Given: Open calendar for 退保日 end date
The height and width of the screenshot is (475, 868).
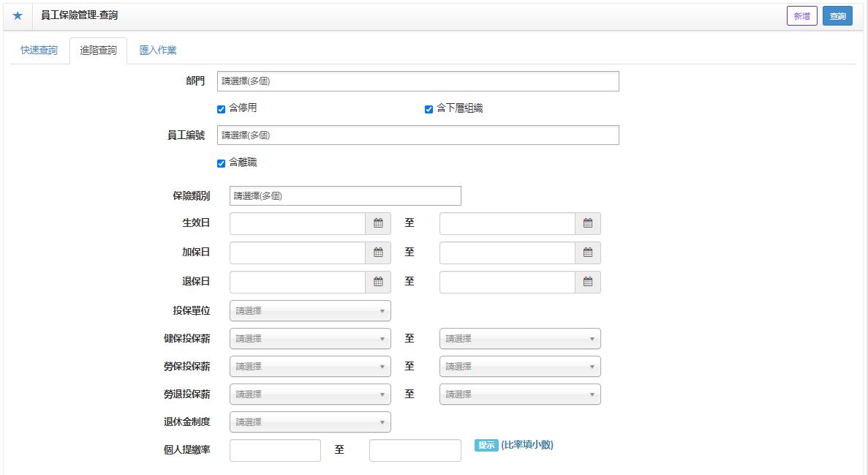Looking at the screenshot, I should coord(587,282).
